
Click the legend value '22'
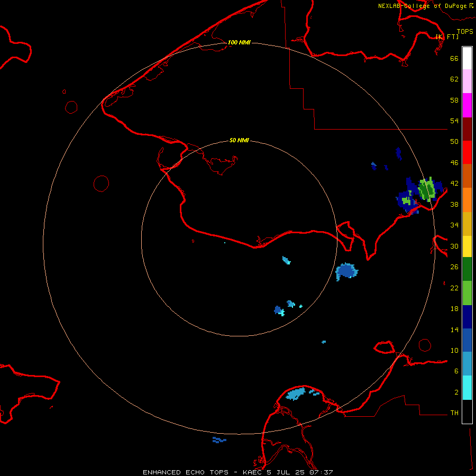coord(454,288)
